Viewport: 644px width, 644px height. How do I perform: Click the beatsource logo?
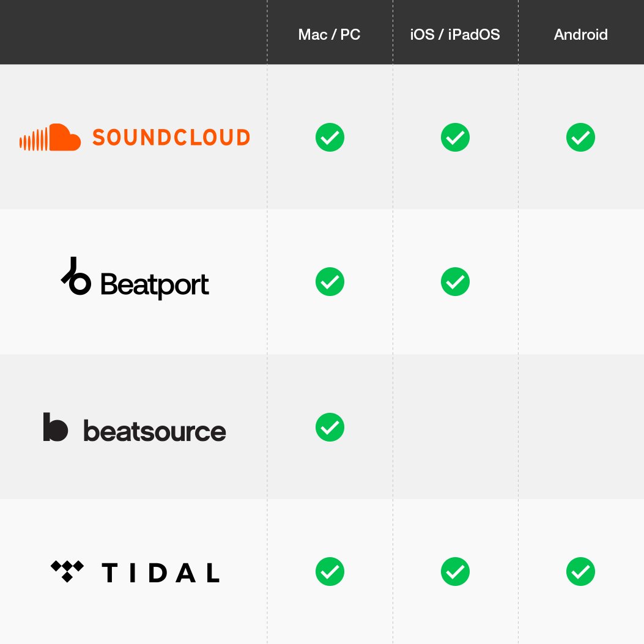coord(135,427)
